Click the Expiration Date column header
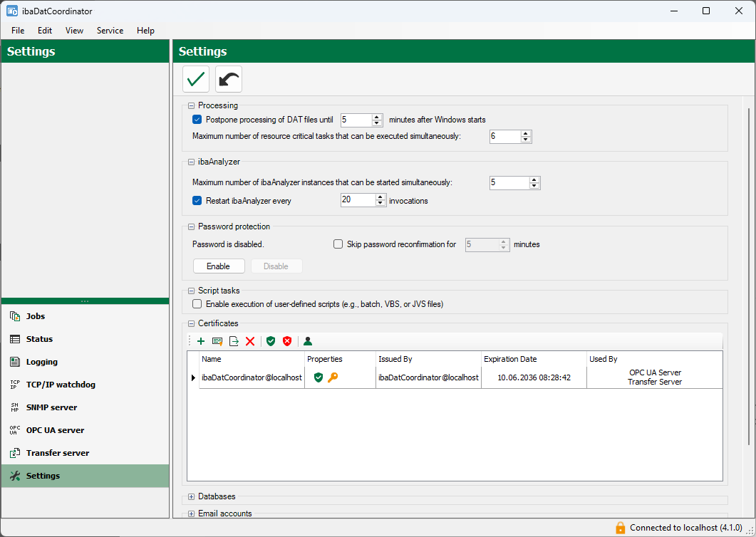This screenshot has height=537, width=756. coord(534,359)
